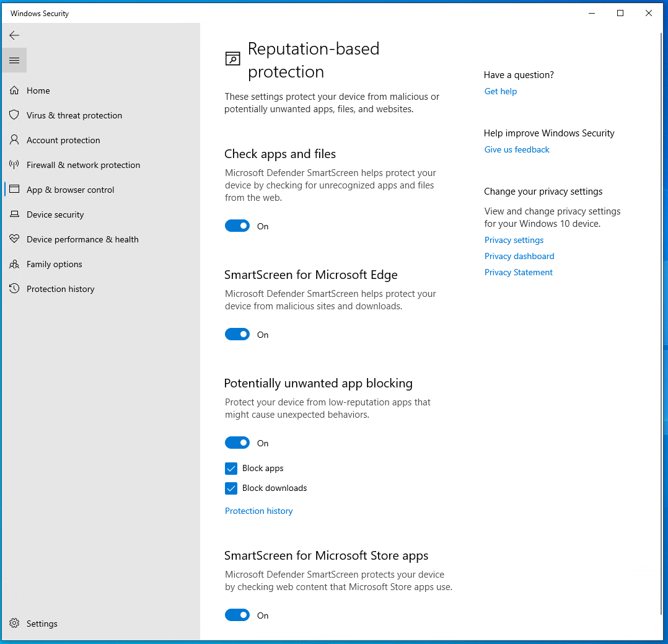Viewport: 668px width, 644px height.
Task: Click the back arrow at top left
Action: point(14,35)
